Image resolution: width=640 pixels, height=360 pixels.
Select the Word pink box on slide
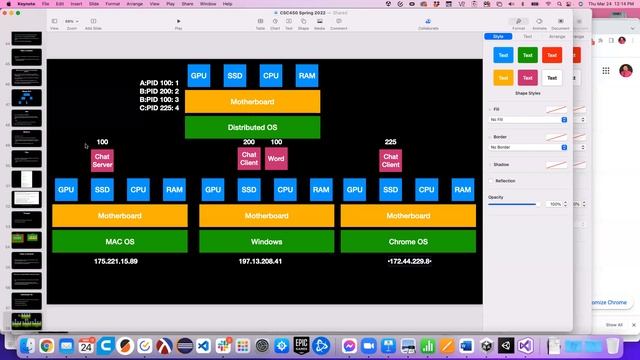pos(276,159)
